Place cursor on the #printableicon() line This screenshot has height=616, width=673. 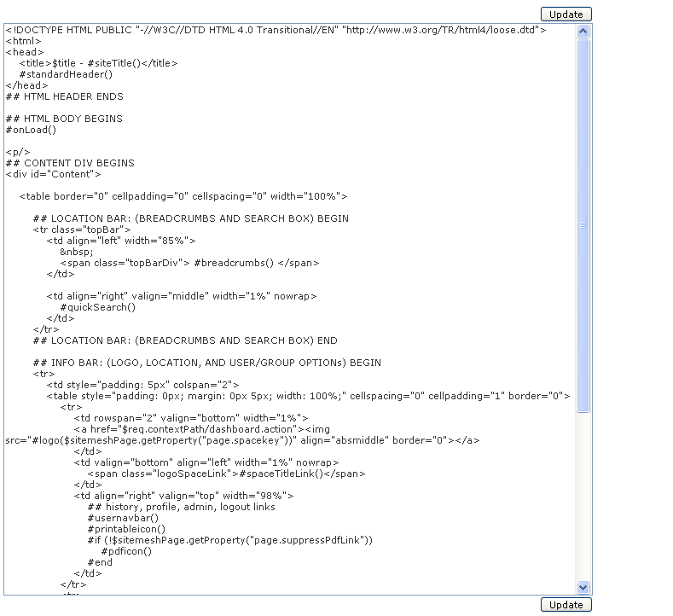(126, 529)
